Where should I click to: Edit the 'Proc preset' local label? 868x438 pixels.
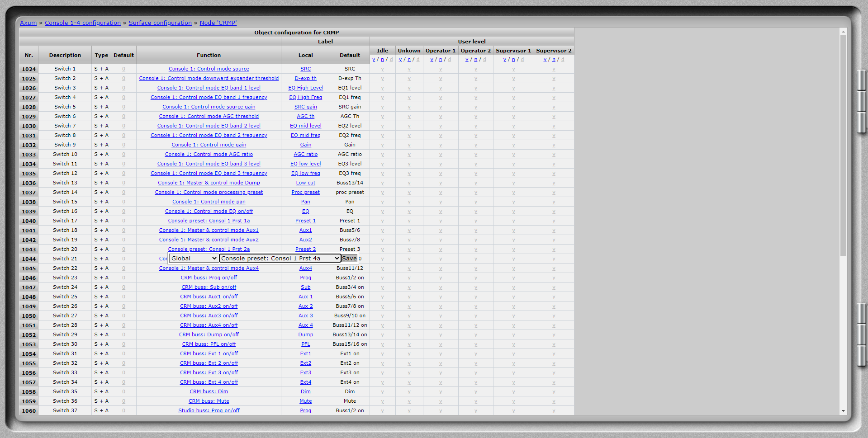click(x=305, y=193)
